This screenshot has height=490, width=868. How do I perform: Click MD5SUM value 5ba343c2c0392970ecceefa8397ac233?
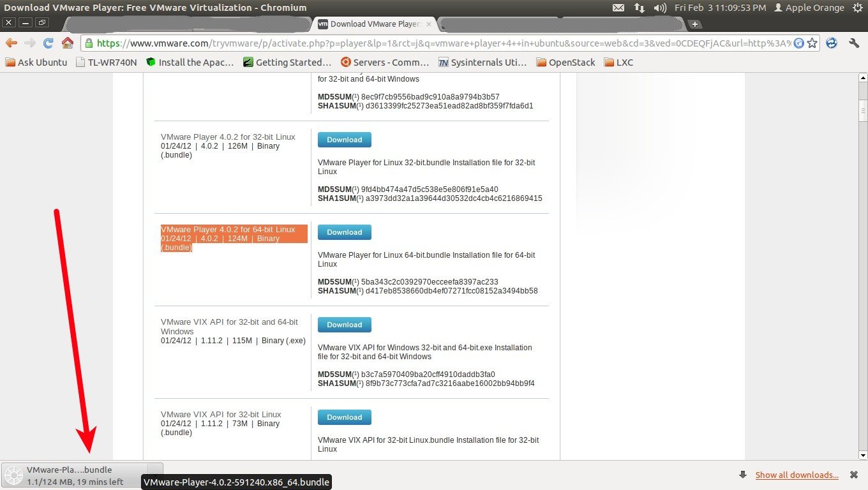coord(430,282)
